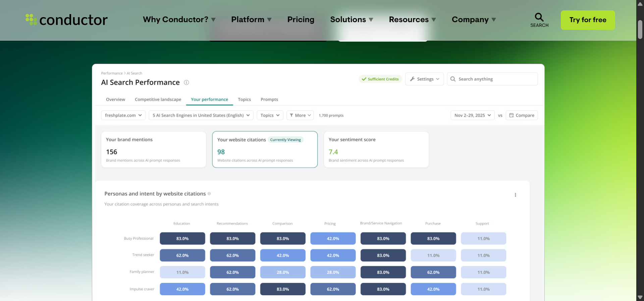
Task: Click into the Search anything field
Action: [492, 79]
